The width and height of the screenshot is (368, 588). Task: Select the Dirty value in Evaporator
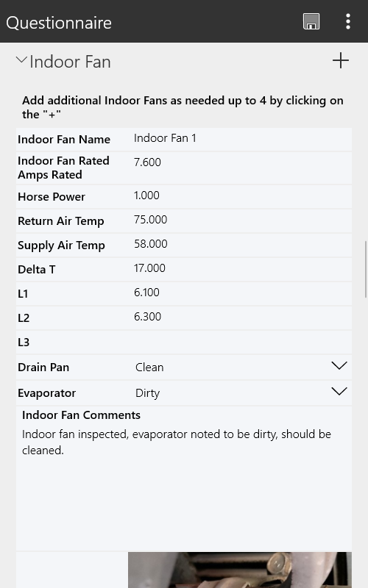click(147, 393)
